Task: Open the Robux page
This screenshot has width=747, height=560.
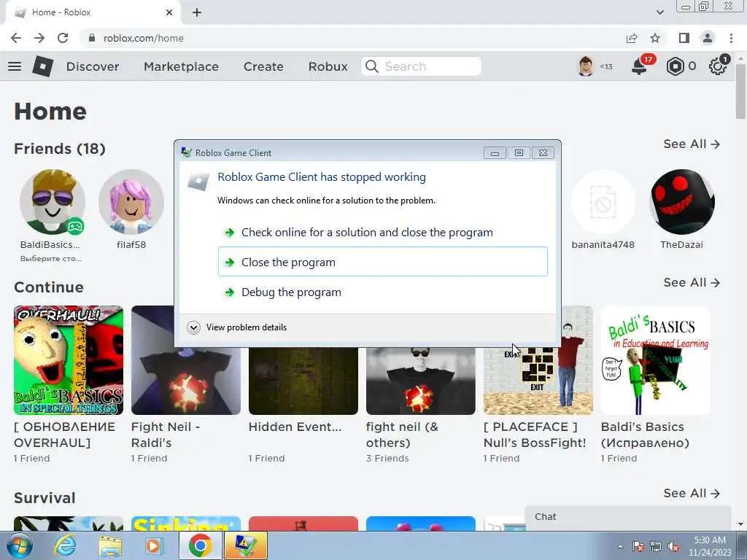Action: pos(328,66)
